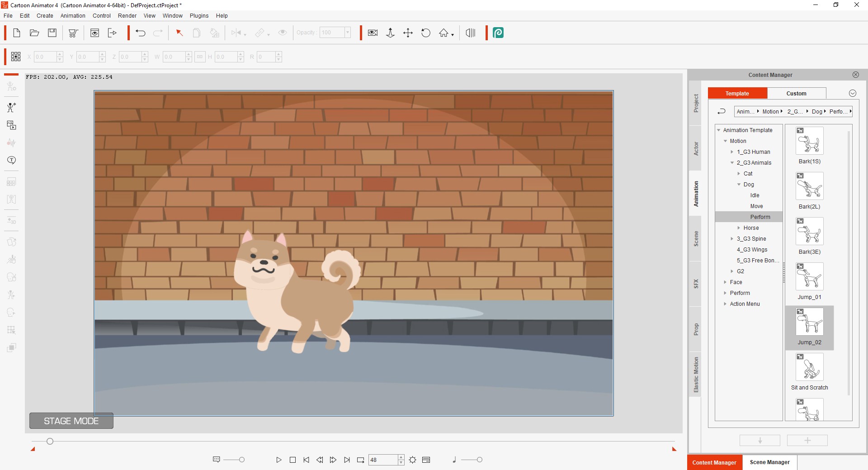The image size is (868, 470).
Task: Click the Open Project folder icon
Action: pyautogui.click(x=34, y=33)
